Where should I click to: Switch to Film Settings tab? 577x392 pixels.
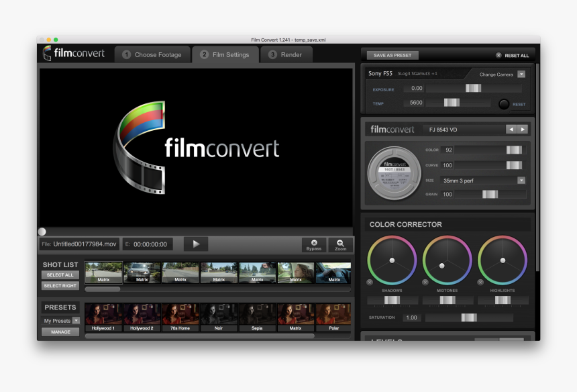pyautogui.click(x=225, y=54)
